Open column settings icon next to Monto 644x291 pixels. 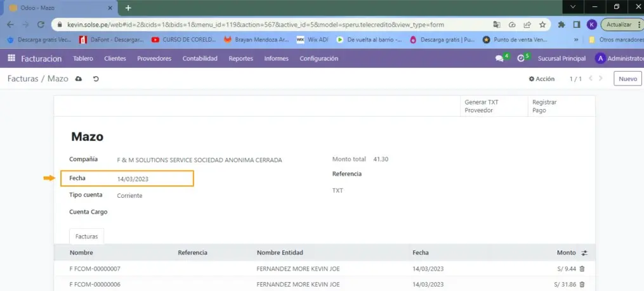tap(584, 253)
